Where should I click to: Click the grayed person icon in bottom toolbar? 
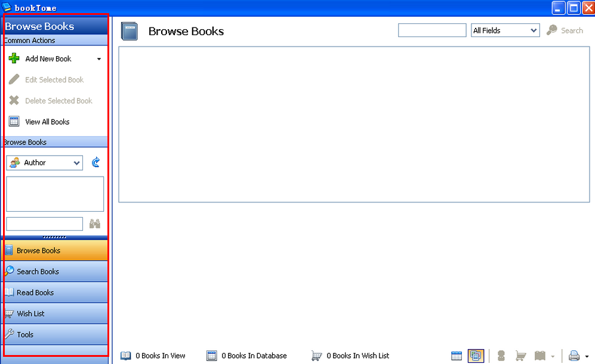pyautogui.click(x=501, y=356)
